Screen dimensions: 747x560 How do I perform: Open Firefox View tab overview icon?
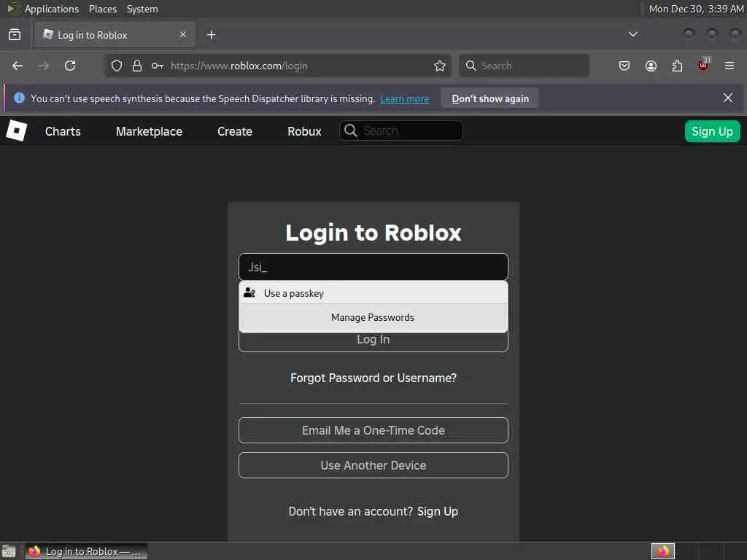point(15,35)
